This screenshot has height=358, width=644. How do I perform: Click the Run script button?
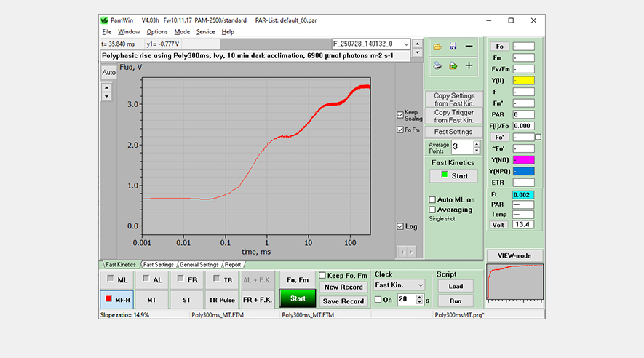pyautogui.click(x=456, y=301)
